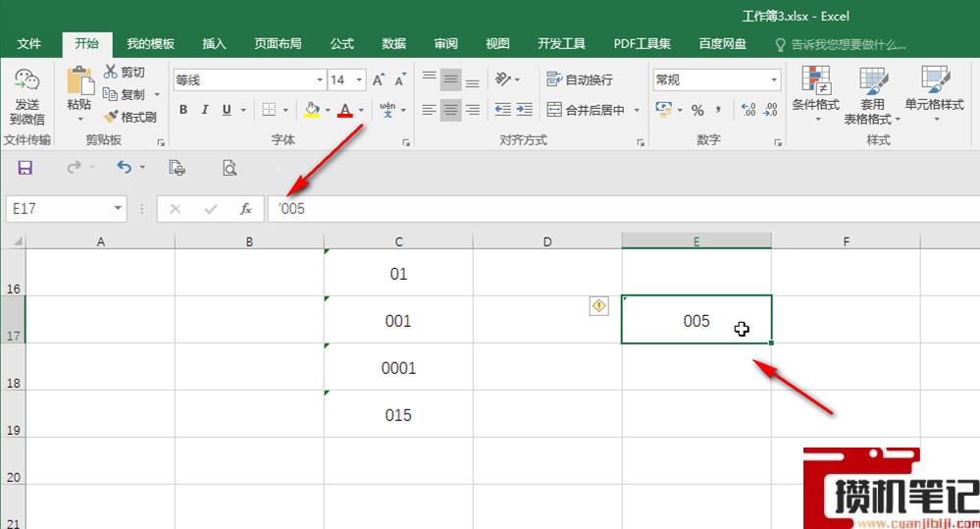
Task: Click the Send to WeChat icon
Action: pyautogui.click(x=26, y=95)
